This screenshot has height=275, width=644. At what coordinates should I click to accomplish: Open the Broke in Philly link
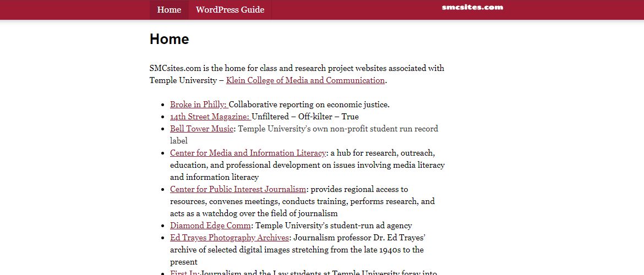coord(199,105)
